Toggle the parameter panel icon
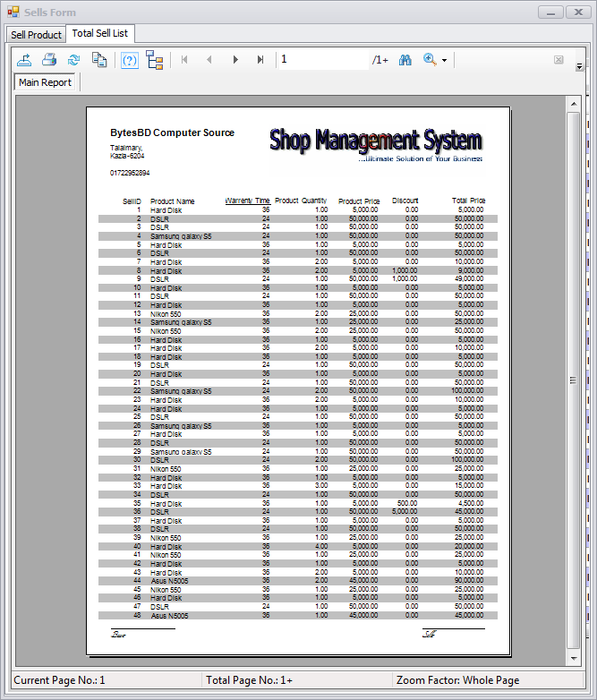This screenshot has width=597, height=700. [130, 60]
